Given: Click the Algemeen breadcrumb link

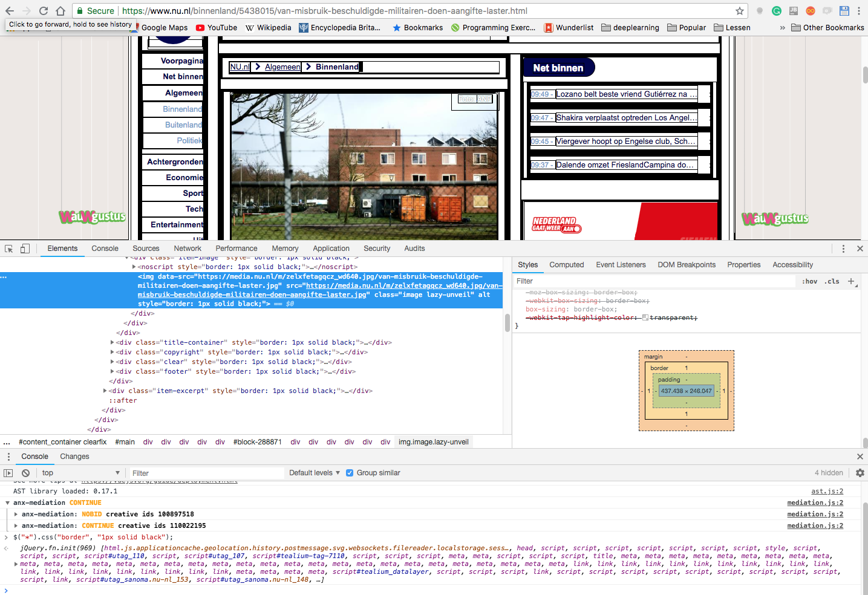Looking at the screenshot, I should [282, 67].
